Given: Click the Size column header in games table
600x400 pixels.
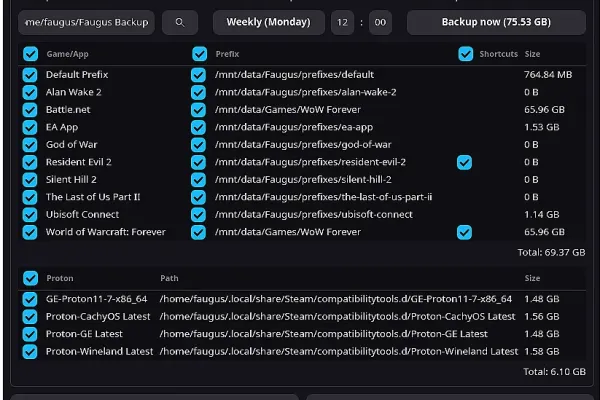Looking at the screenshot, I should 532,54.
